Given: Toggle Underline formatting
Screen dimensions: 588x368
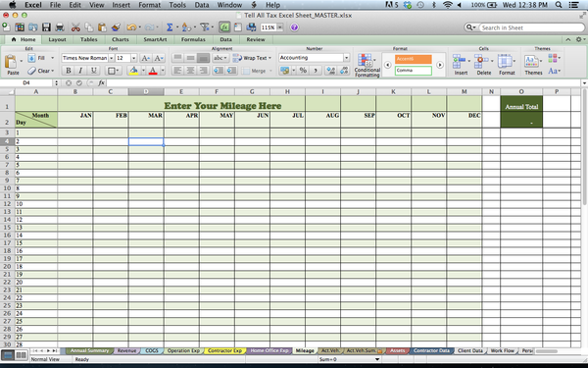Looking at the screenshot, I should pyautogui.click(x=93, y=71).
